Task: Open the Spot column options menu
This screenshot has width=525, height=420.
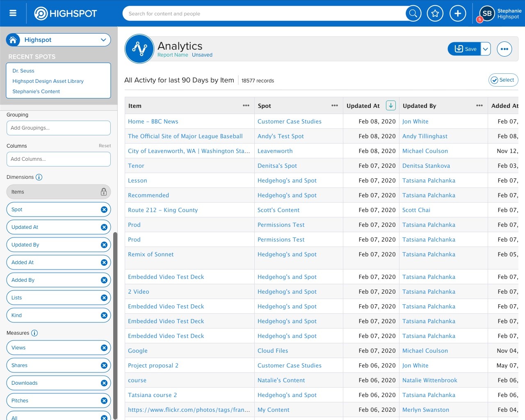Action: [335, 105]
